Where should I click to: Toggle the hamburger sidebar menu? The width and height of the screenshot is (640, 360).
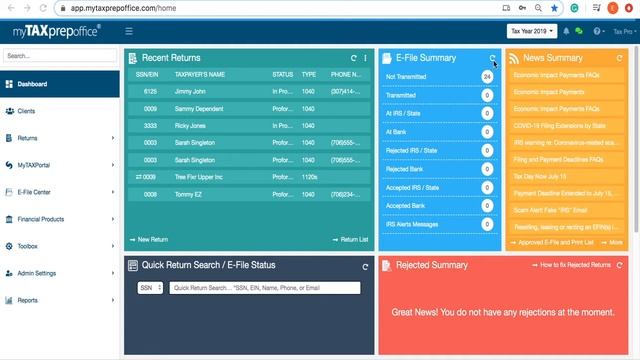point(129,31)
